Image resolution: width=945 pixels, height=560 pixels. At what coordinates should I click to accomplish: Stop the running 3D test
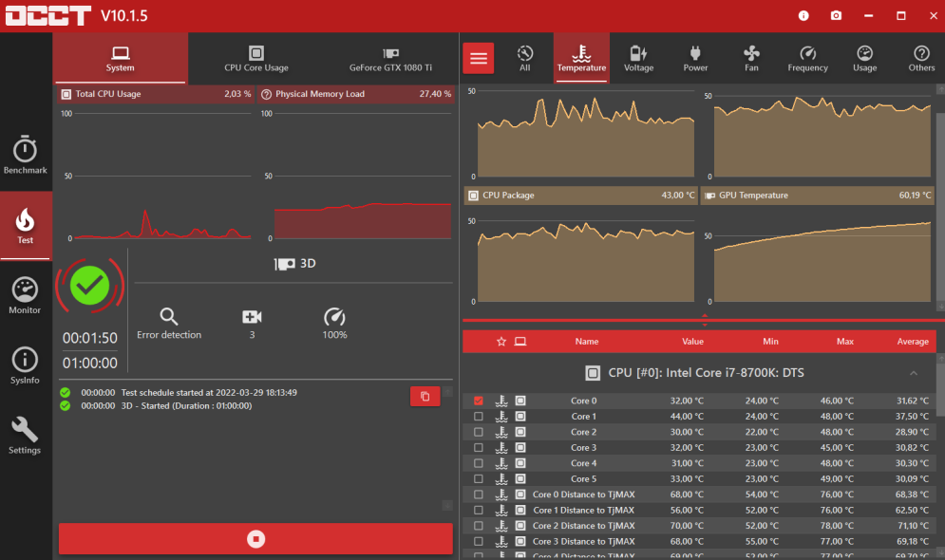click(x=255, y=539)
